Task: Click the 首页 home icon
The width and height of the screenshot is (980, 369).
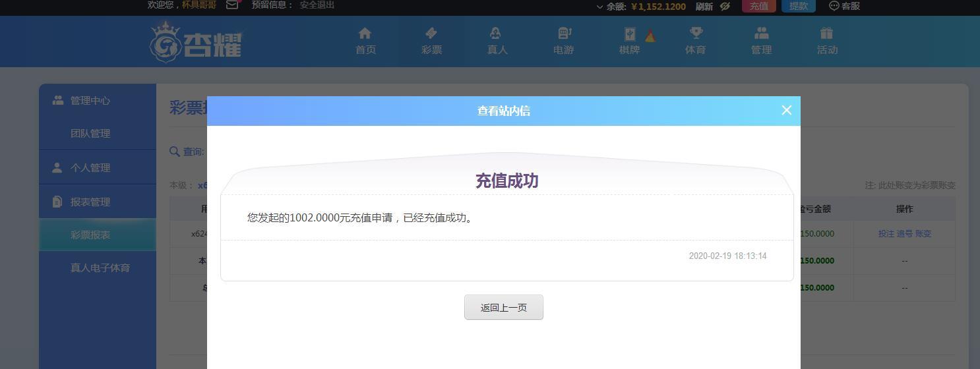Action: point(365,33)
